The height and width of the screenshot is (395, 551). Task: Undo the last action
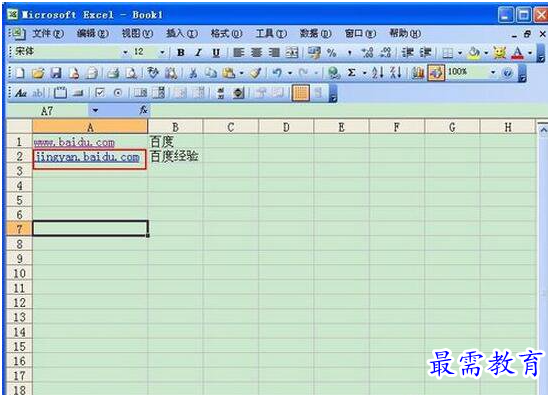point(277,73)
